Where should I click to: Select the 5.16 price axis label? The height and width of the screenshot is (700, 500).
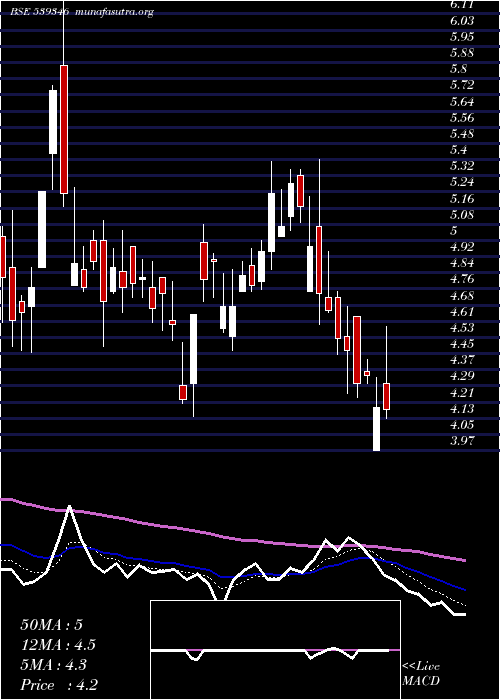click(462, 199)
